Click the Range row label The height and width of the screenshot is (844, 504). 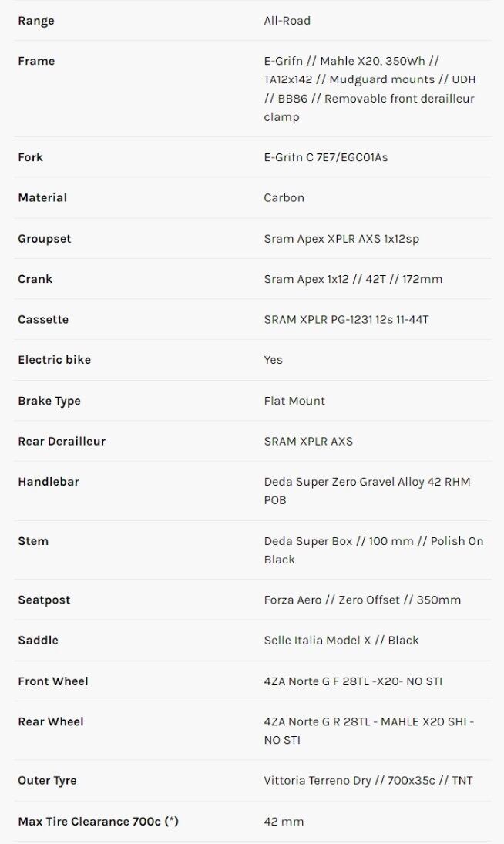pos(36,21)
